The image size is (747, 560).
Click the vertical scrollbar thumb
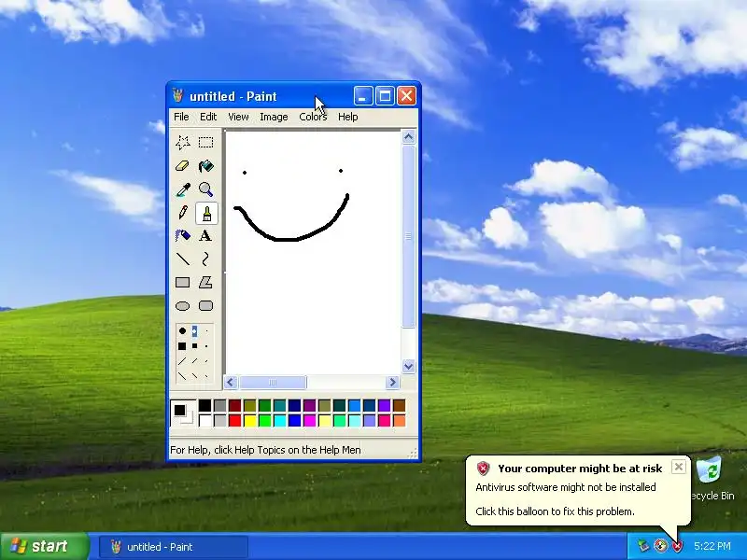tap(408, 236)
